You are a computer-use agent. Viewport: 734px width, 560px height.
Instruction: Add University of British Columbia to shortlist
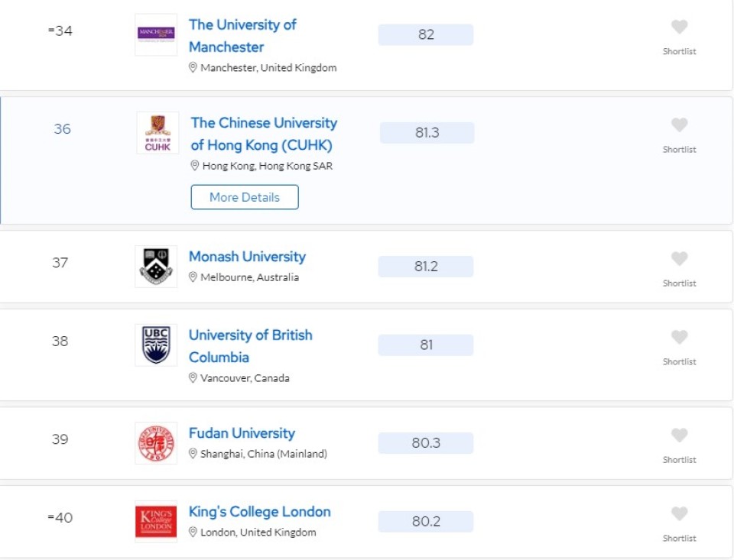pos(679,338)
